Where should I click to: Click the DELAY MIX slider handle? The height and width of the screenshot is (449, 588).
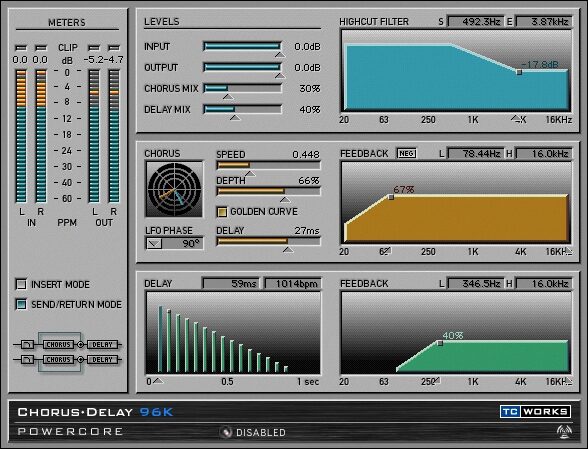click(235, 118)
